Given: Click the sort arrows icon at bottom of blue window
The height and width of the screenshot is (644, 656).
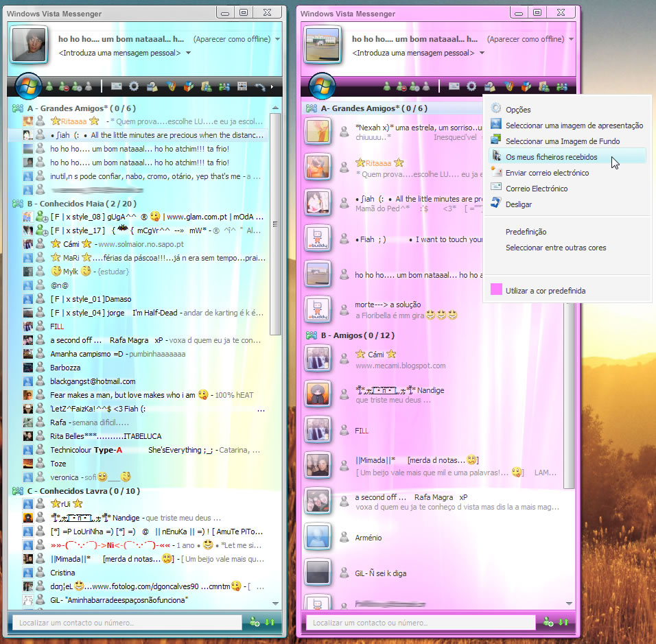Looking at the screenshot, I should click(270, 622).
